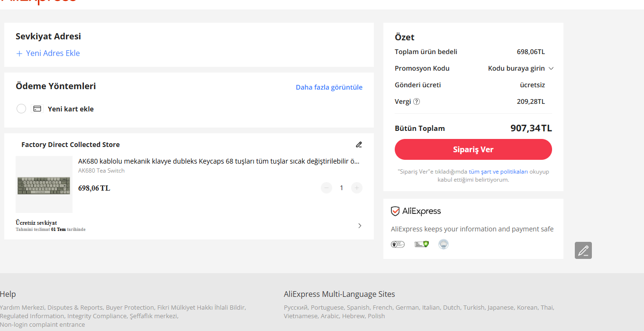The height and width of the screenshot is (331, 644).
Task: Click the round blue ISO certification badge
Action: point(444,244)
